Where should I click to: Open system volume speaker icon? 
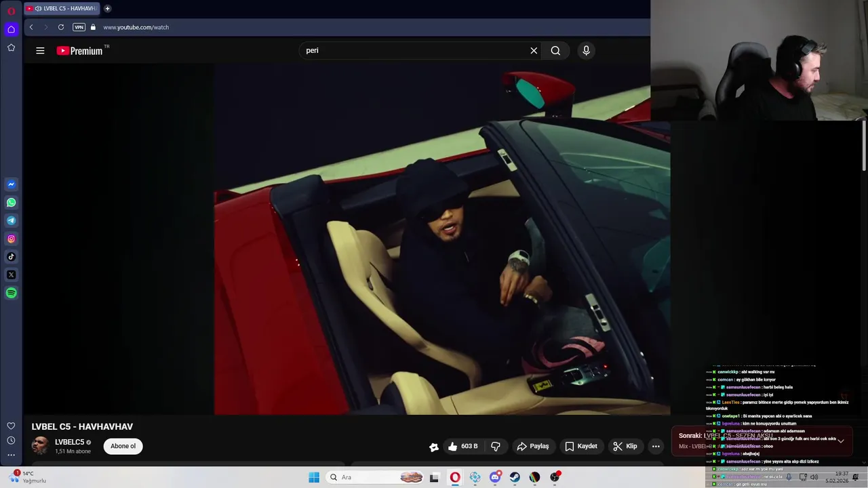coord(814,477)
